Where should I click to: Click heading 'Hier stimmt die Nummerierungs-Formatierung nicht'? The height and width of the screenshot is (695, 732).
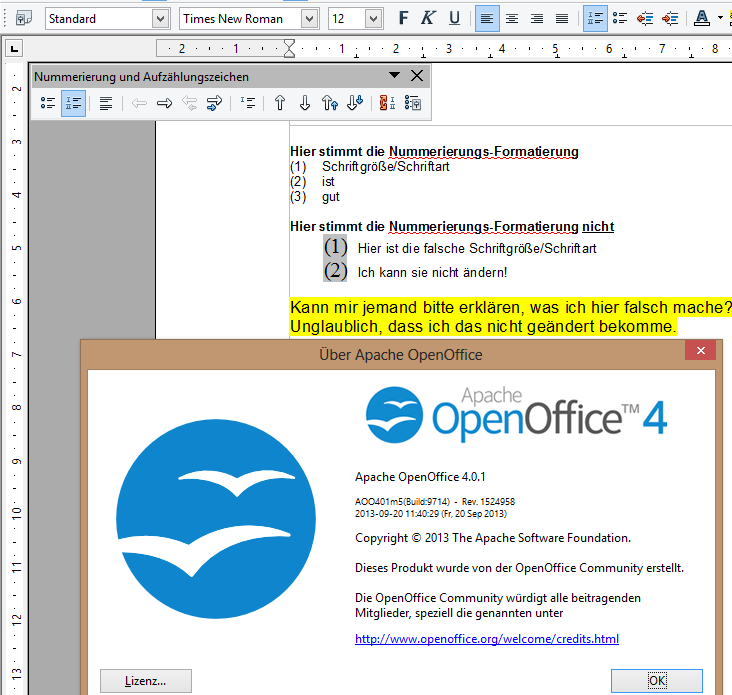(452, 226)
